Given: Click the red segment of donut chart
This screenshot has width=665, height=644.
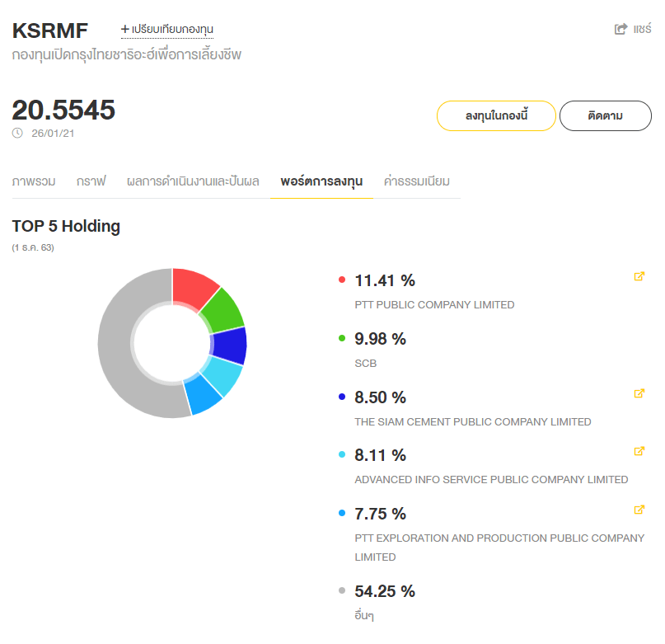Looking at the screenshot, I should pos(193,288).
